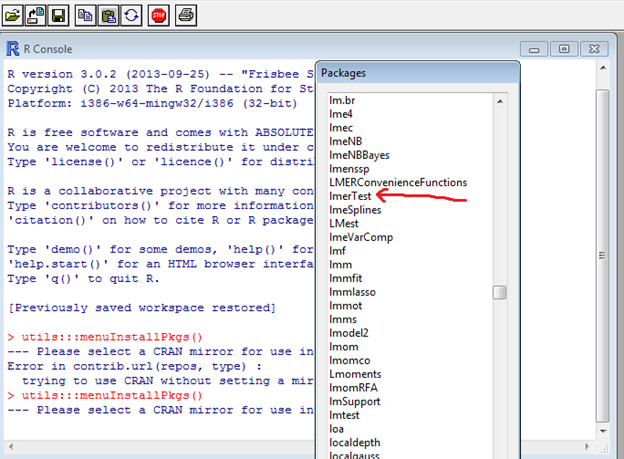Click the Print icon in toolbar
The width and height of the screenshot is (624, 459).
(187, 15)
